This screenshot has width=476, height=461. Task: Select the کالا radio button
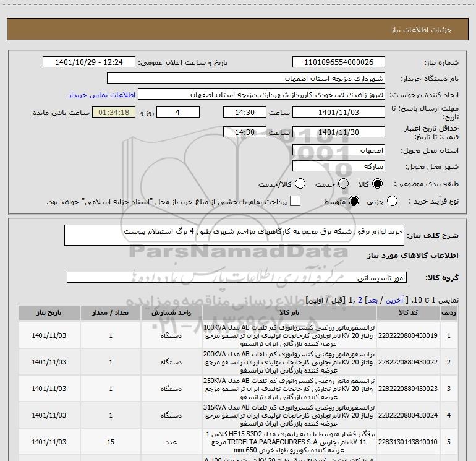(377, 184)
